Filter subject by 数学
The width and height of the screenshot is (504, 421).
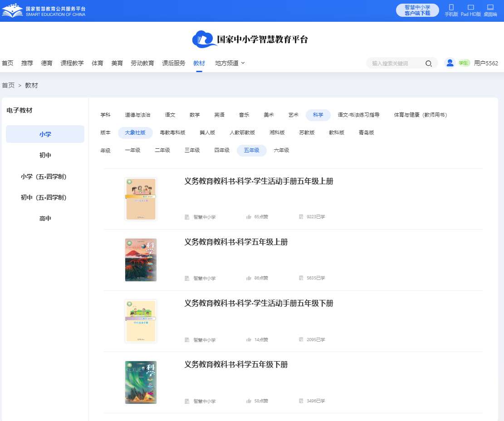(195, 115)
